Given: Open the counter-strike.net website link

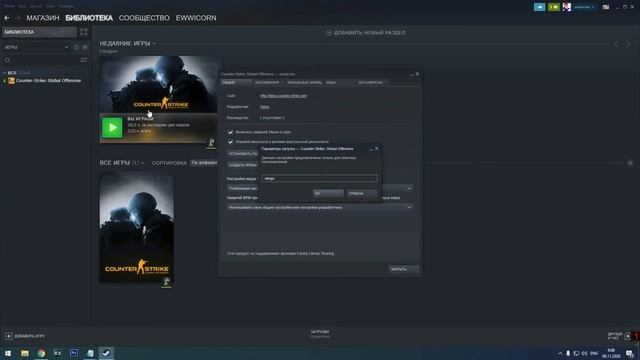Looking at the screenshot, I should pos(283,96).
